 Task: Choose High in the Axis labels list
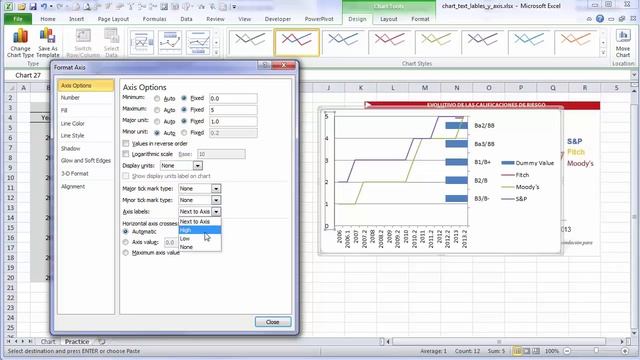pyautogui.click(x=200, y=230)
